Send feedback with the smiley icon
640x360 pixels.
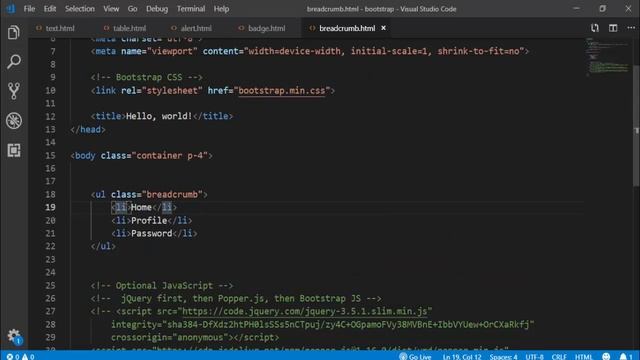(606, 356)
